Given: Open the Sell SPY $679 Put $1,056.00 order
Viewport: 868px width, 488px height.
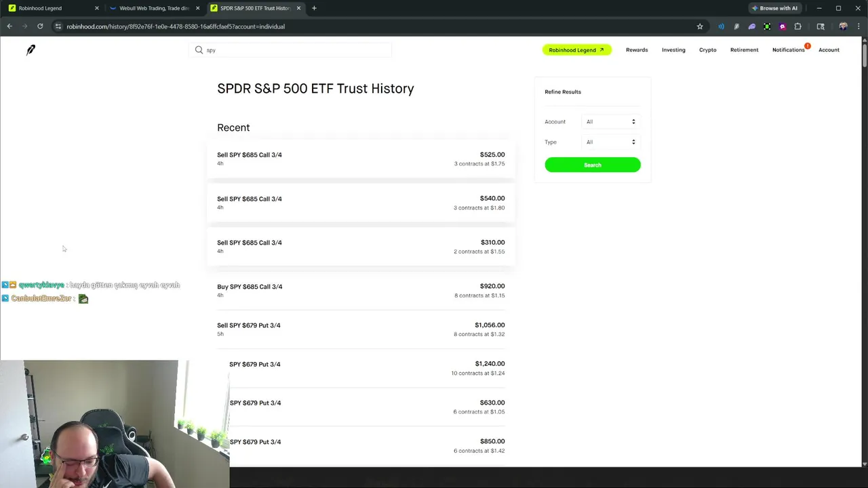Looking at the screenshot, I should 361,329.
